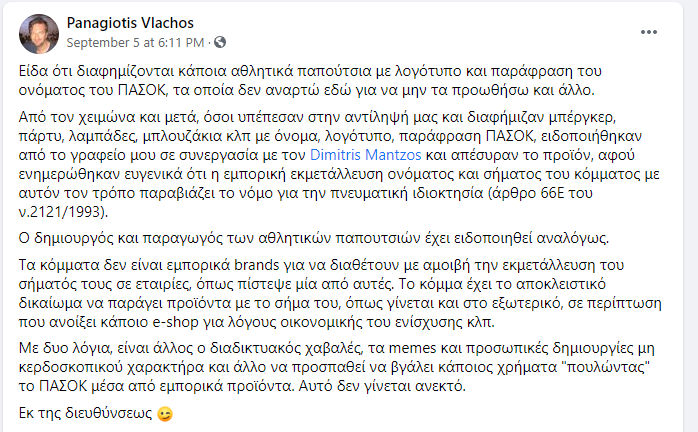
Task: Click the word e-shop in the post
Action: pyautogui.click(x=175, y=322)
